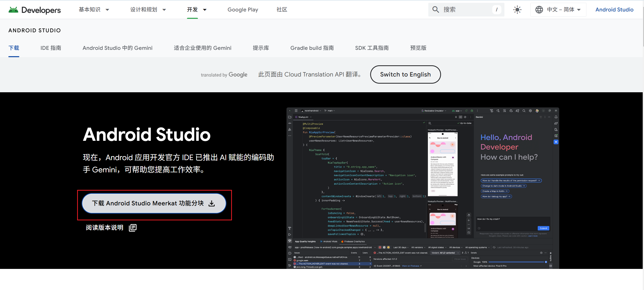Viewport: 644px width, 290px height.
Task: Go to Google Play section
Action: coord(243,10)
